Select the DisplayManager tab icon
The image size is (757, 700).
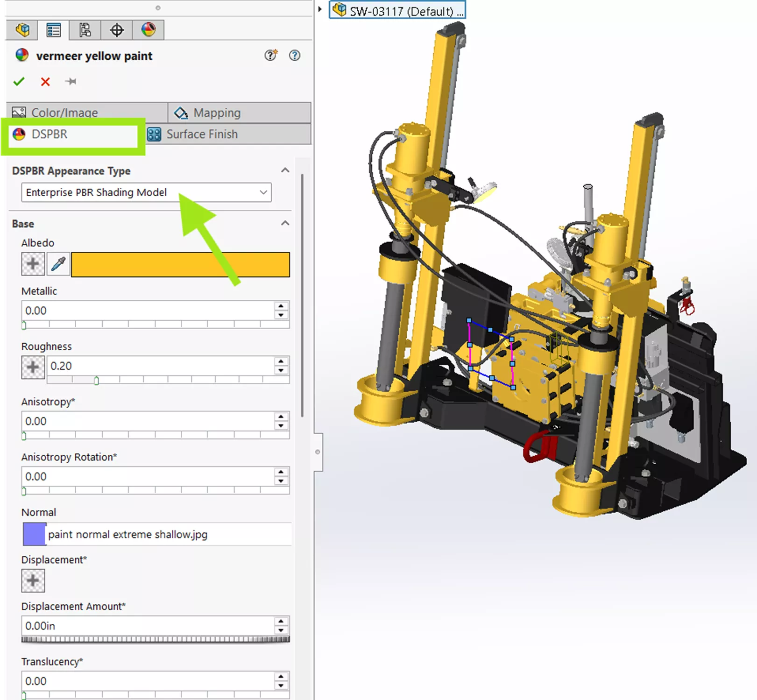click(149, 29)
